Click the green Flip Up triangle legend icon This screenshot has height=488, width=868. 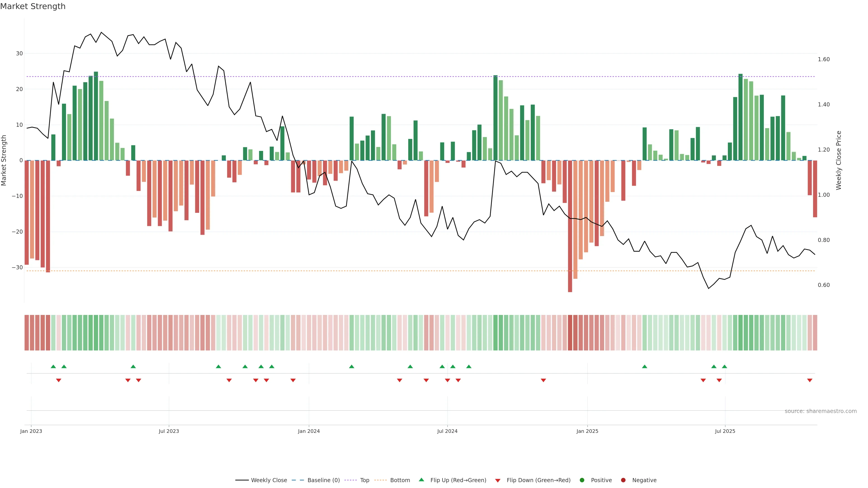coord(421,480)
